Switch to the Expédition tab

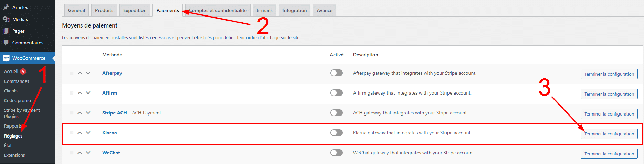click(135, 10)
